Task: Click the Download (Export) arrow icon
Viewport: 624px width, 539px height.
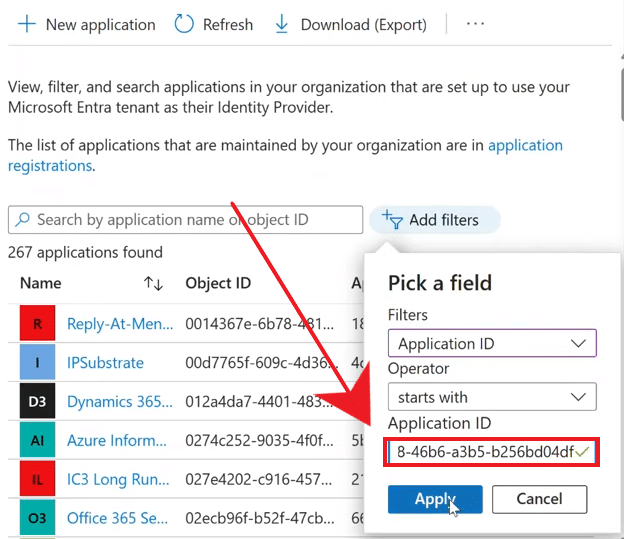Action: click(282, 24)
